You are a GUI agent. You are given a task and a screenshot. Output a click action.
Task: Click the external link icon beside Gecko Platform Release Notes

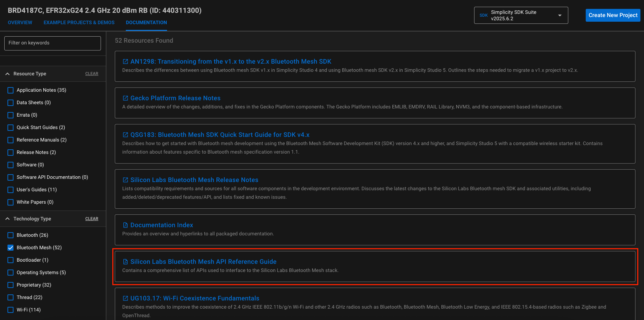pyautogui.click(x=125, y=98)
